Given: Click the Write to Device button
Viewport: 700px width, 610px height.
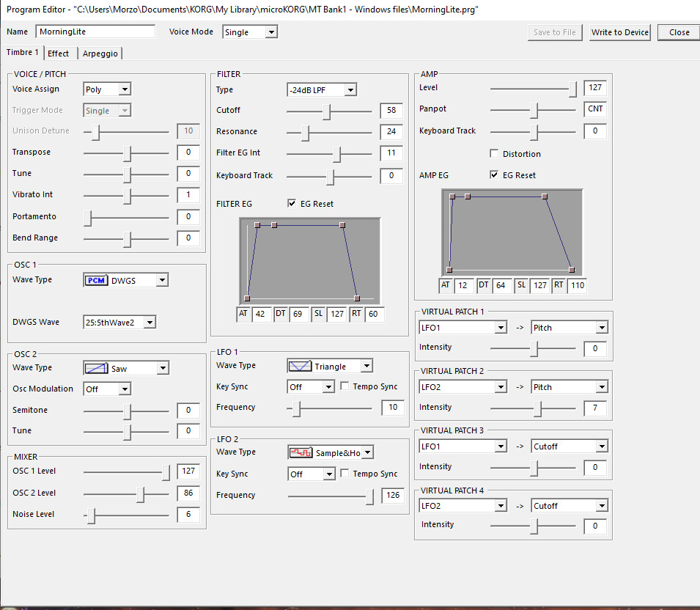Looking at the screenshot, I should point(619,32).
